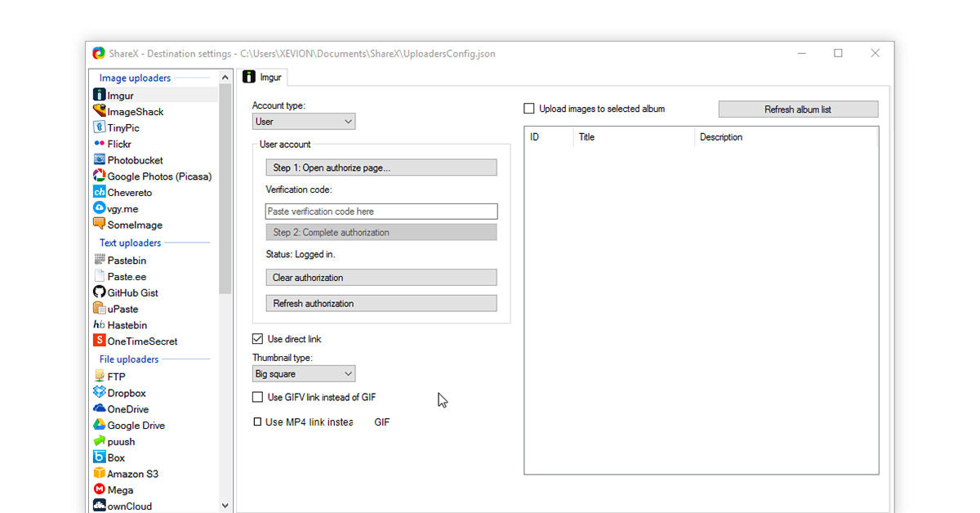The image size is (980, 513).
Task: Maximize the ShareX destination settings window
Action: [x=838, y=53]
